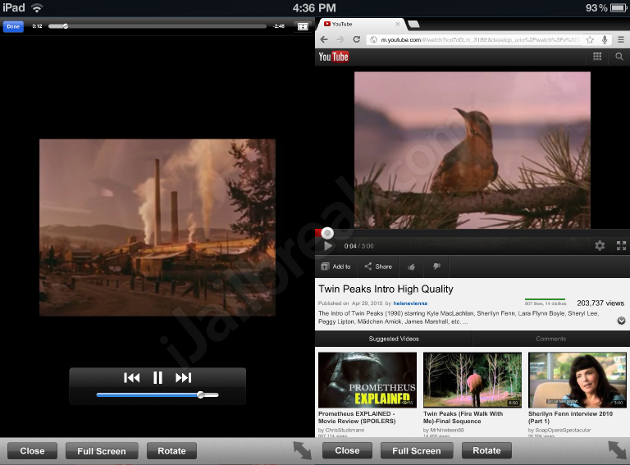Expand the video description arrow
The width and height of the screenshot is (630, 465).
click(x=621, y=321)
